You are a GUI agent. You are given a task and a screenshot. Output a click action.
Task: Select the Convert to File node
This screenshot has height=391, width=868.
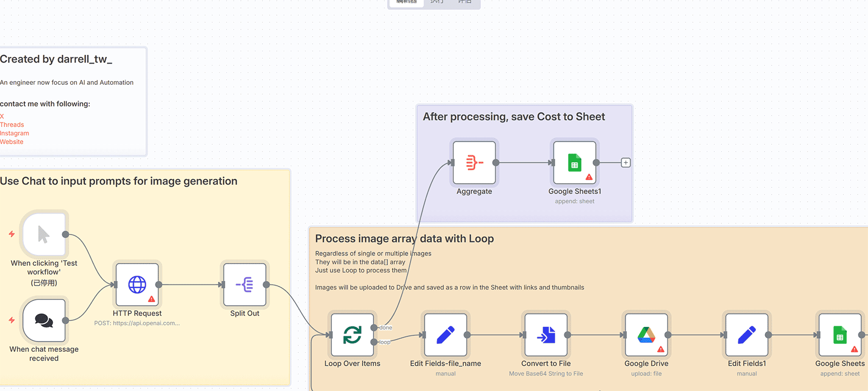click(546, 335)
